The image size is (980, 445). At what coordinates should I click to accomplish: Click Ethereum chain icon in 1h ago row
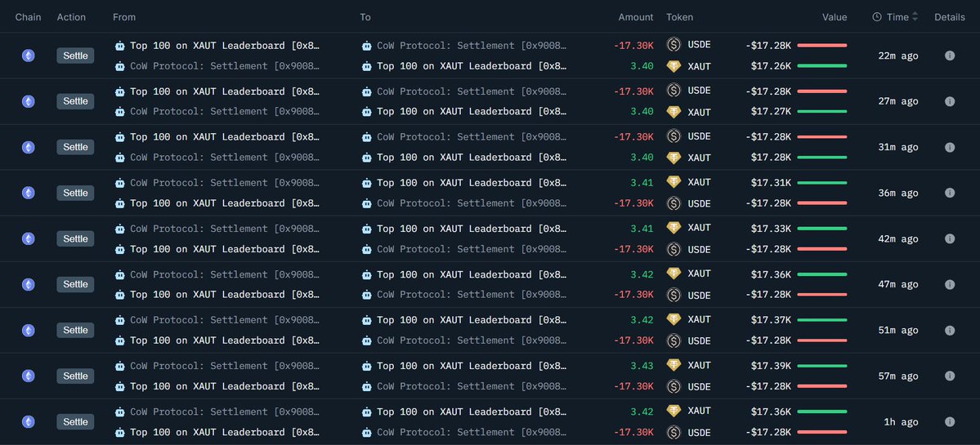pos(28,421)
